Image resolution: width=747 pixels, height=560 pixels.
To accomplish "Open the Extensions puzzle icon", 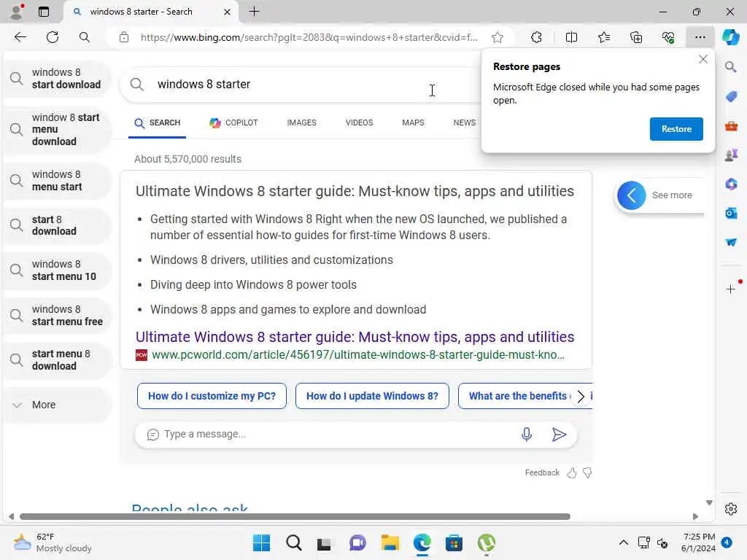I will (536, 37).
